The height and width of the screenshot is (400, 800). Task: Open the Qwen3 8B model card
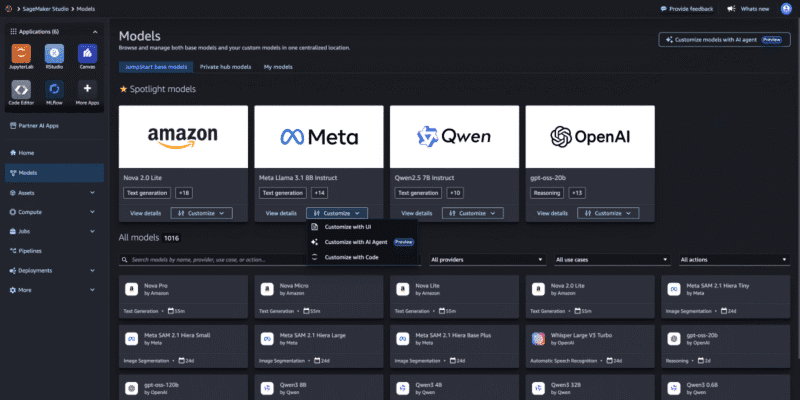[x=319, y=388]
